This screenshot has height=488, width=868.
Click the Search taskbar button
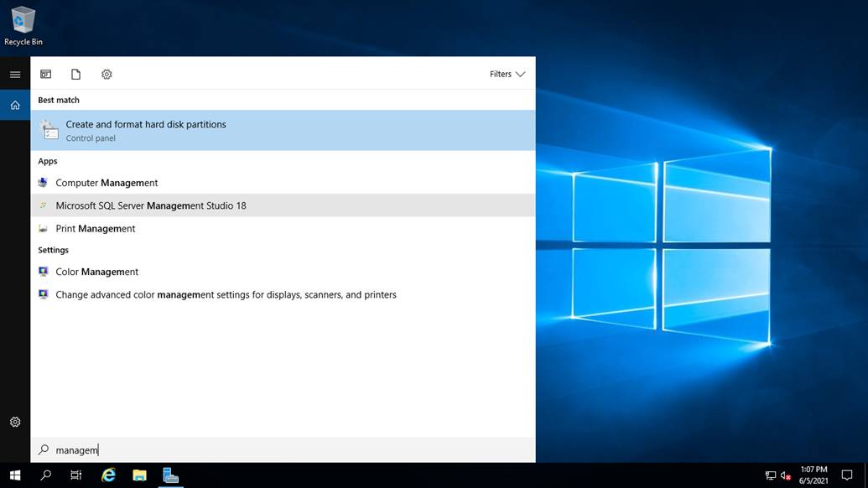pyautogui.click(x=44, y=475)
